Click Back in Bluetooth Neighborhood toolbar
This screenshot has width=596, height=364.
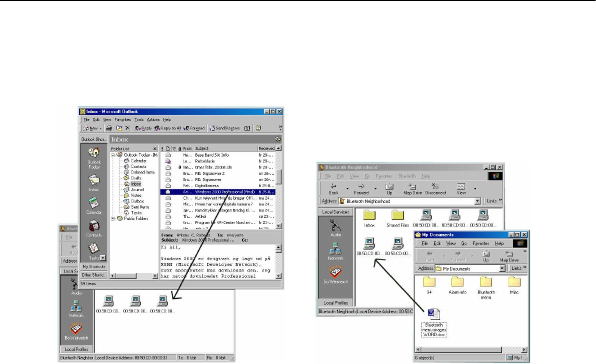pyautogui.click(x=333, y=189)
